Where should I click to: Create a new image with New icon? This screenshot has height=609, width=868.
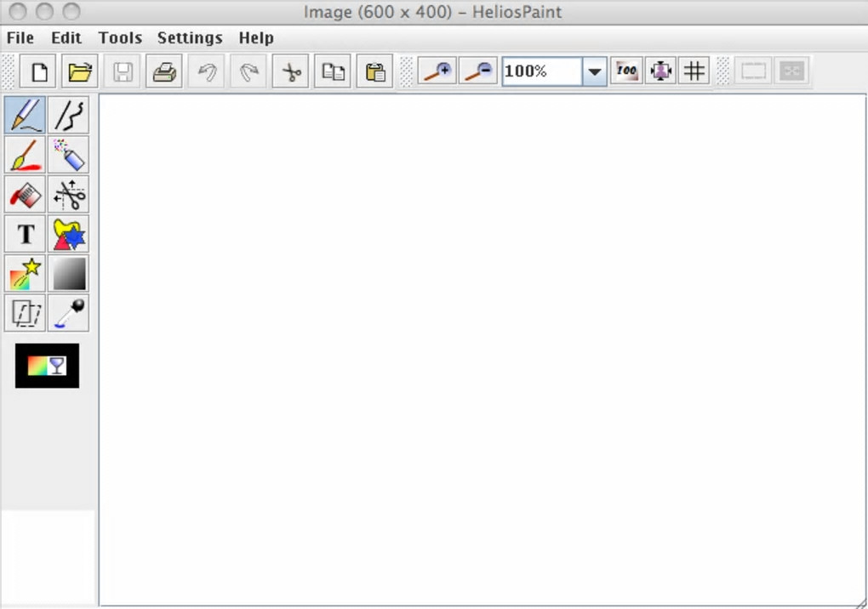click(38, 71)
